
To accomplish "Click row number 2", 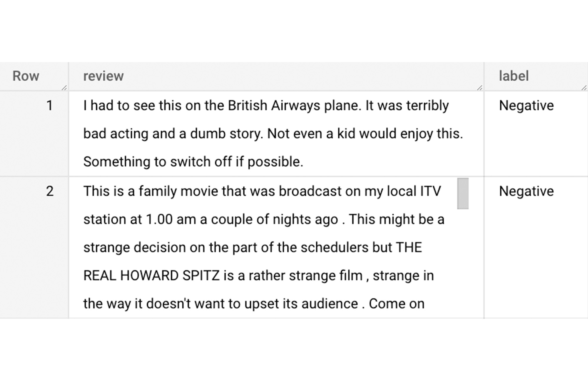I will pyautogui.click(x=50, y=191).
